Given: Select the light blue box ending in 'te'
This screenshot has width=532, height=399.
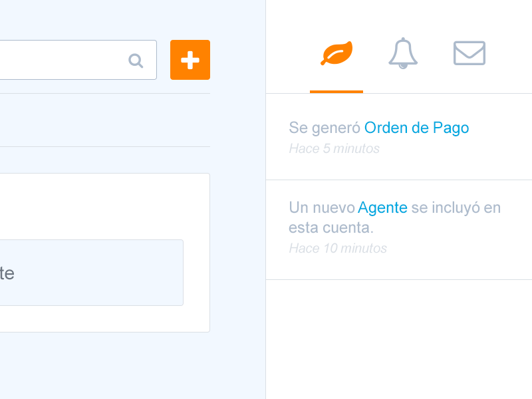Looking at the screenshot, I should (92, 273).
